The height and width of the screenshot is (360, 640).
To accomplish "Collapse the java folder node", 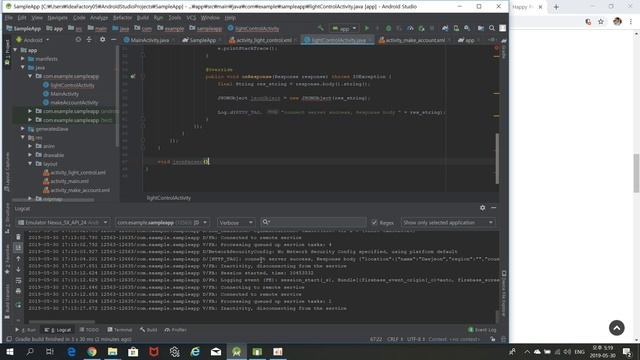I will tap(23, 68).
